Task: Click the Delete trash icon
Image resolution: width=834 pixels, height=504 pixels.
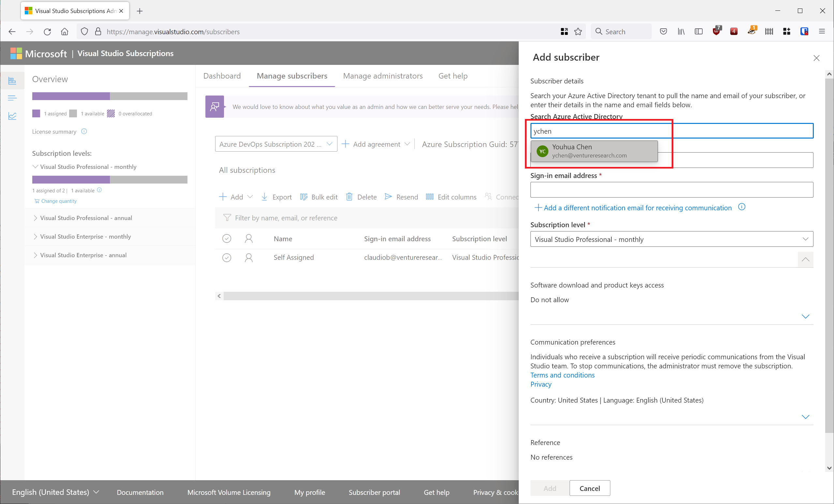Action: [x=349, y=197]
